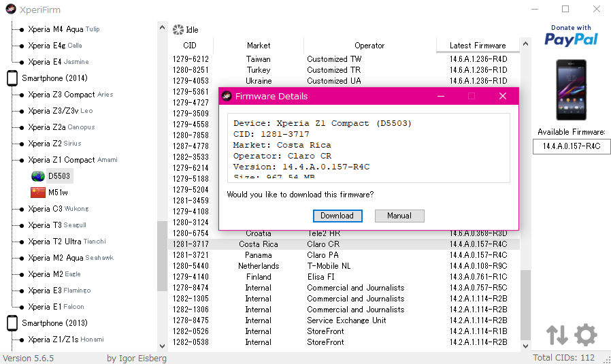Select CID 1282-1305 Internal row
This screenshot has height=364, width=611.
tap(344, 299)
